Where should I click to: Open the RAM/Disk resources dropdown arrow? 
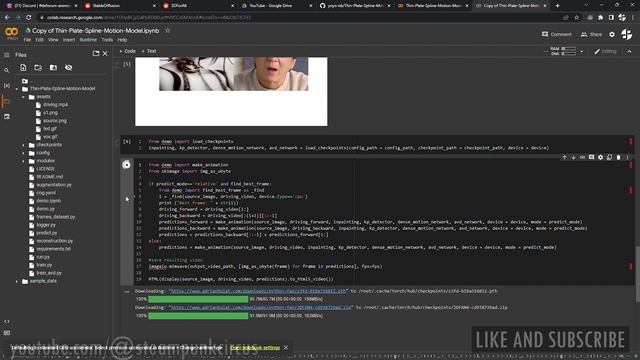(x=582, y=51)
